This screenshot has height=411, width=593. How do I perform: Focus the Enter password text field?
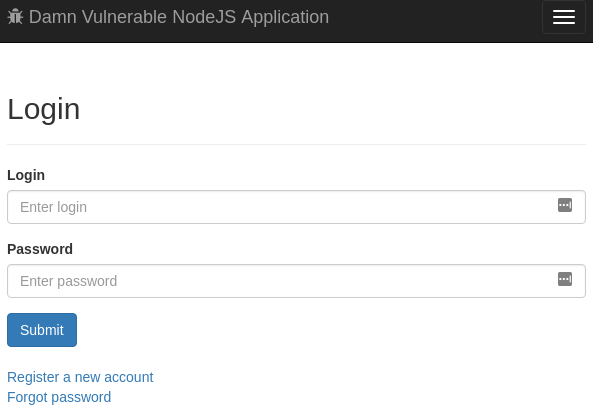click(x=296, y=281)
